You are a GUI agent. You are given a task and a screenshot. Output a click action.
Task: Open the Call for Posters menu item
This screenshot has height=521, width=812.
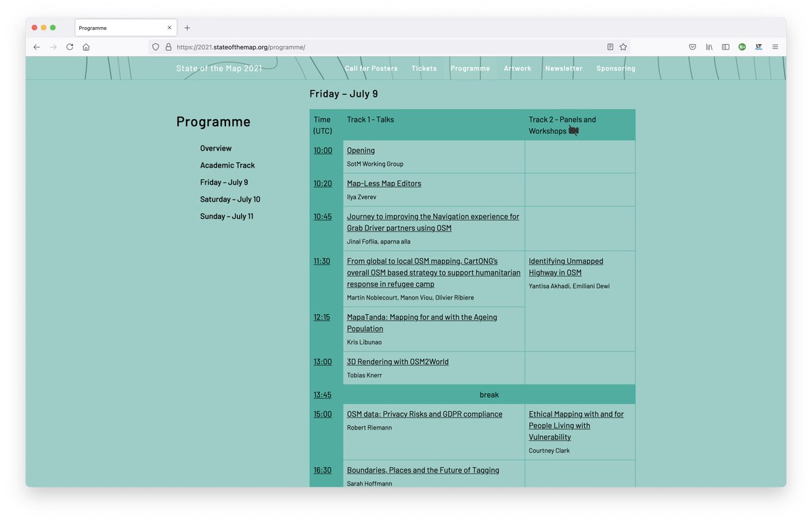point(371,68)
